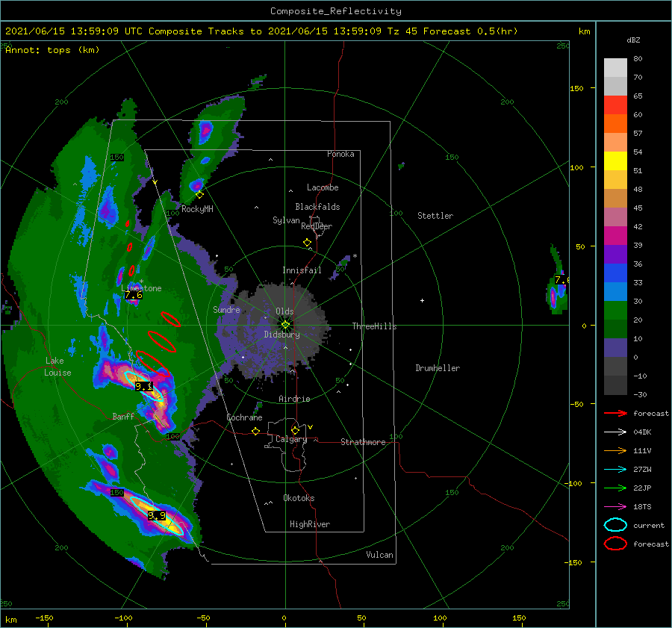
Task: Click the RockyMH label
Action: click(x=197, y=209)
